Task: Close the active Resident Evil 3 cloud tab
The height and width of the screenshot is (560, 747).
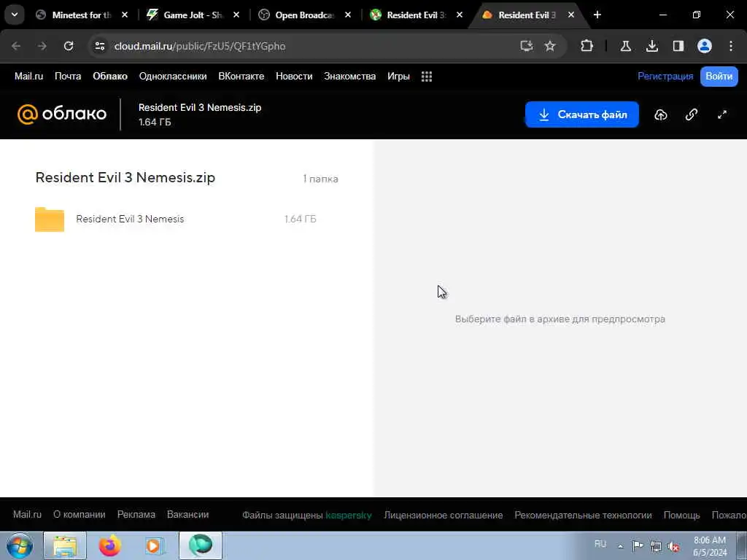Action: pos(570,15)
